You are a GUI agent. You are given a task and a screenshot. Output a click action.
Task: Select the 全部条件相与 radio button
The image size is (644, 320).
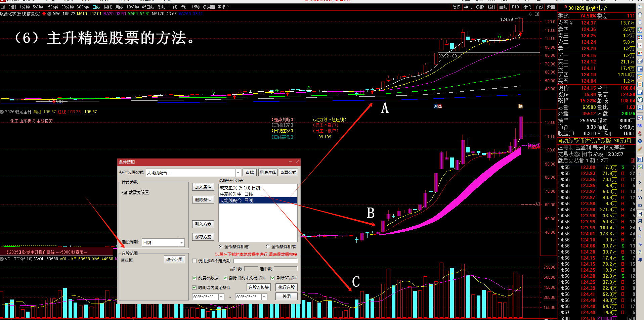221,246
